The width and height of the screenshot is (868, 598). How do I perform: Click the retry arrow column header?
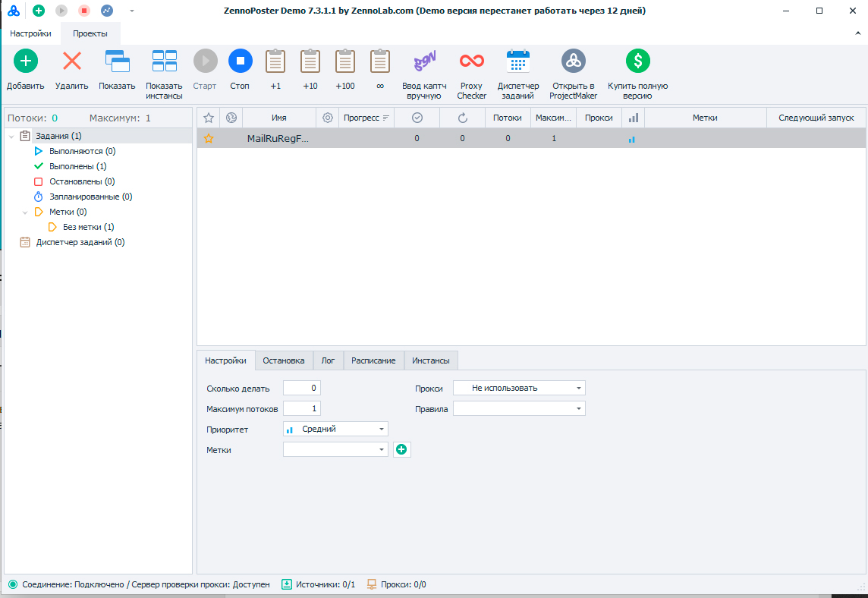coord(463,118)
